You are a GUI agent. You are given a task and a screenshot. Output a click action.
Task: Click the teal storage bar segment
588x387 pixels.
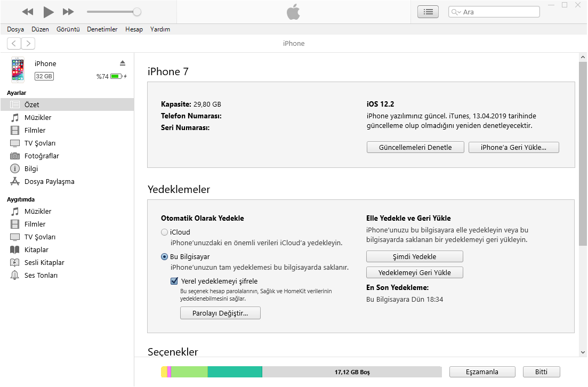tap(235, 372)
